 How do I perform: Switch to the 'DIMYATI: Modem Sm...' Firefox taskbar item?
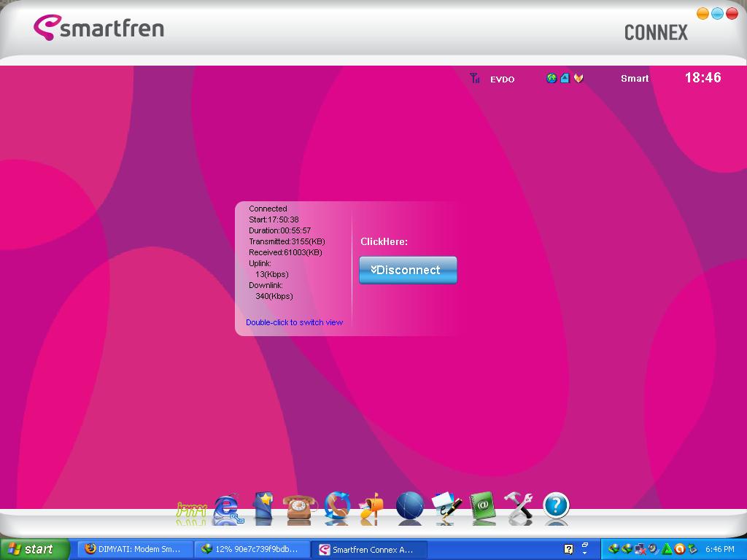[x=133, y=549]
